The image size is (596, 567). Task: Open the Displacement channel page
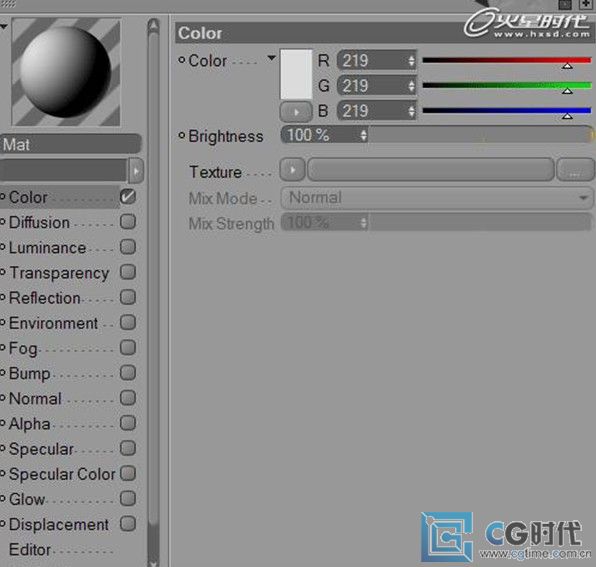[x=59, y=525]
